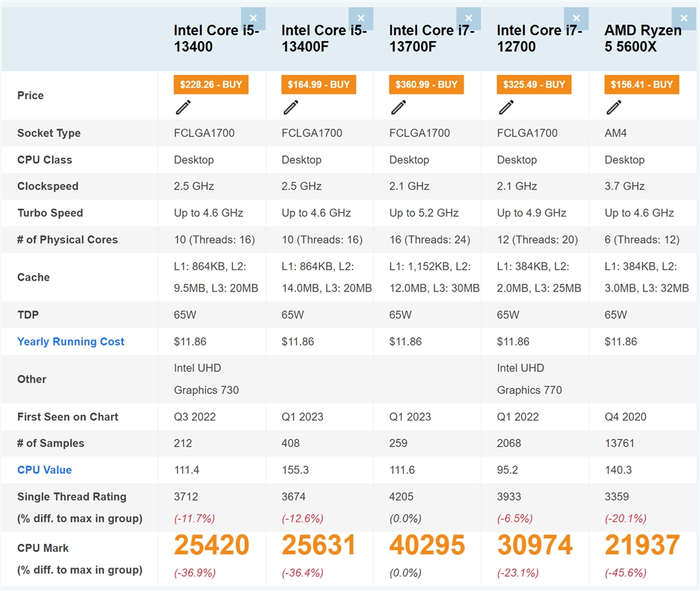Image resolution: width=700 pixels, height=591 pixels.
Task: Open the Yearly Running Cost link
Action: (x=71, y=342)
